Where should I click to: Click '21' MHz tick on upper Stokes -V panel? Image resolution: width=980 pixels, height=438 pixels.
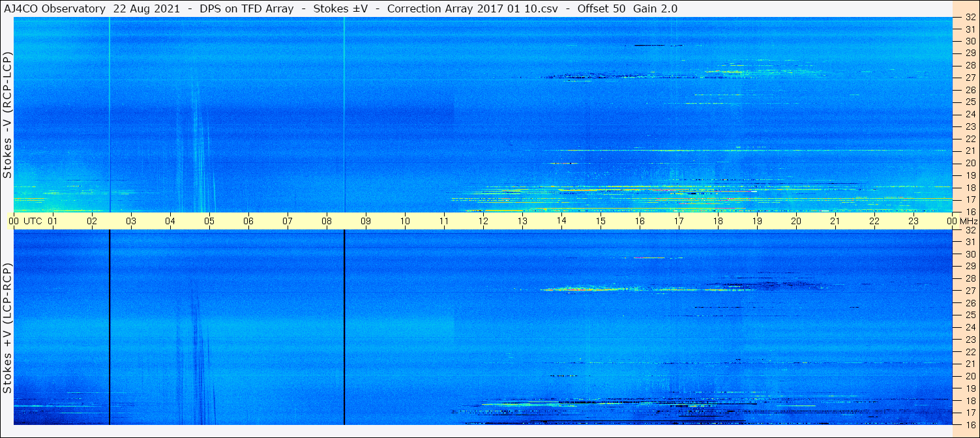click(x=970, y=151)
